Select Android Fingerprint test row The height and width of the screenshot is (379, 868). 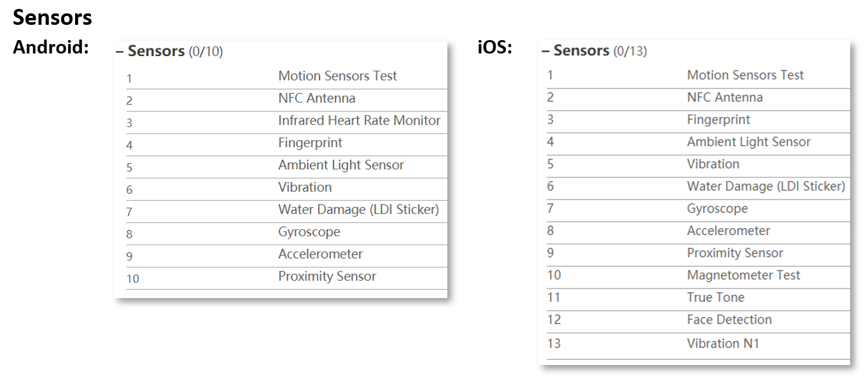pyautogui.click(x=286, y=145)
